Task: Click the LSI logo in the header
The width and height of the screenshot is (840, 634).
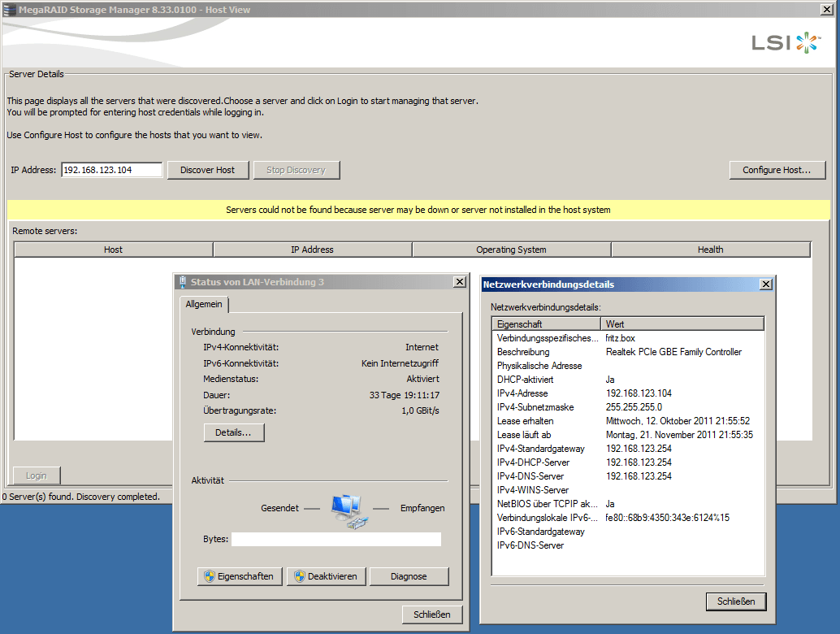Action: (x=786, y=42)
